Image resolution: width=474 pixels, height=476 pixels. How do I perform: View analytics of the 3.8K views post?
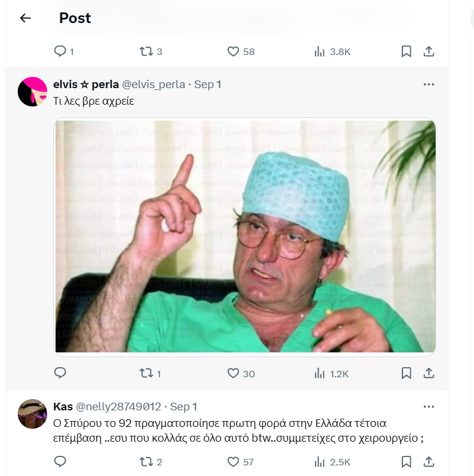pyautogui.click(x=320, y=51)
